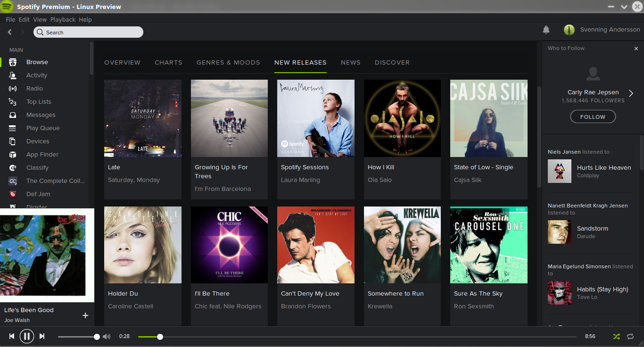The image size is (644, 347).
Task: Open Activity in the sidebar
Action: pos(37,75)
